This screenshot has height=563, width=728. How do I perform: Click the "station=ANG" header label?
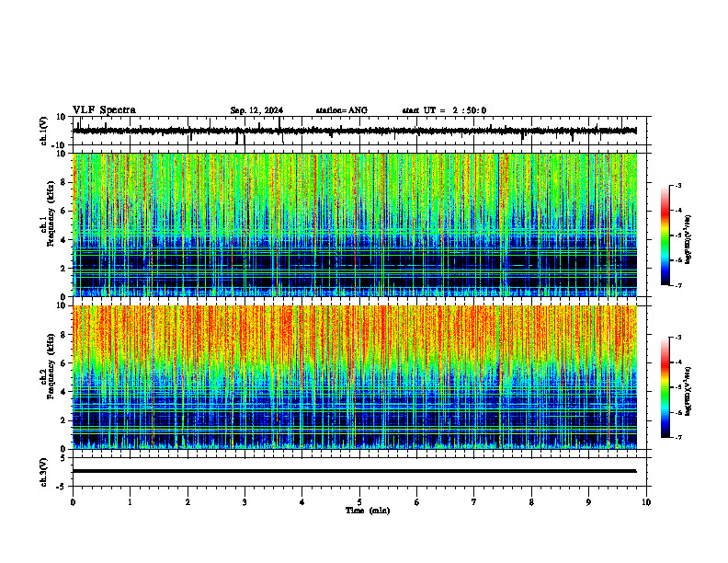[x=341, y=110]
